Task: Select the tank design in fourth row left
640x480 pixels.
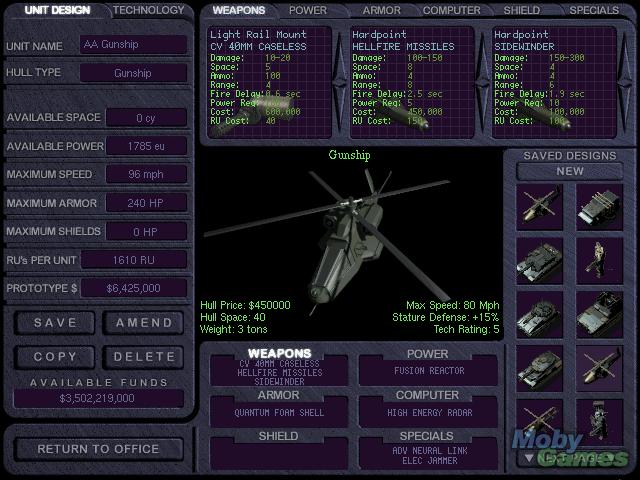Action: click(x=540, y=368)
